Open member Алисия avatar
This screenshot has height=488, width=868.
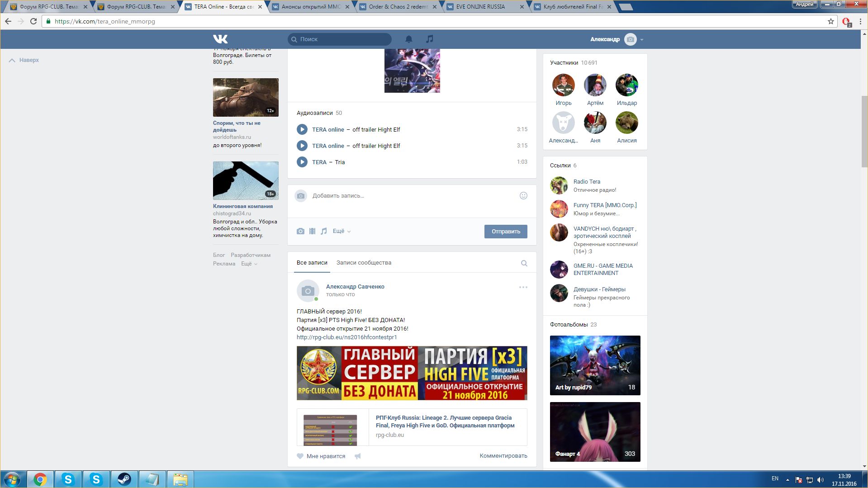[626, 123]
